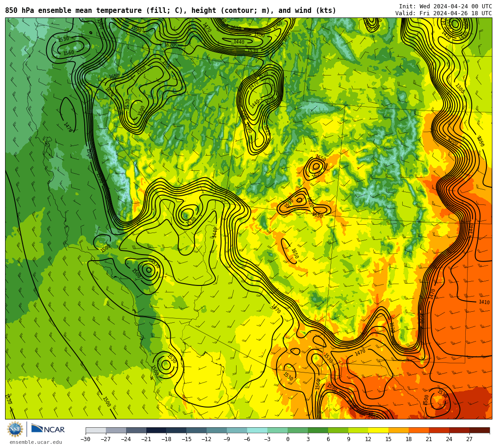This screenshot has height=448, width=497.
Task: Pick the dark brown swatch above 27
Action: [x=480, y=430]
